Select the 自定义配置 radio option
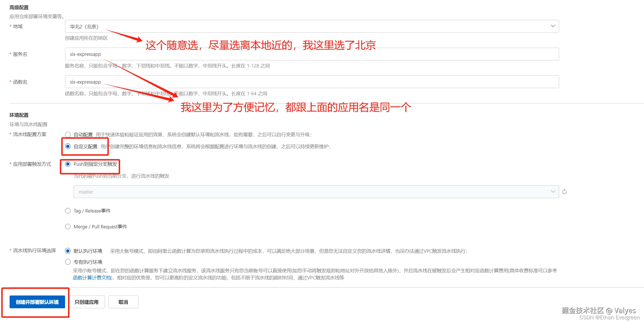This screenshot has width=644, height=323. [68, 146]
